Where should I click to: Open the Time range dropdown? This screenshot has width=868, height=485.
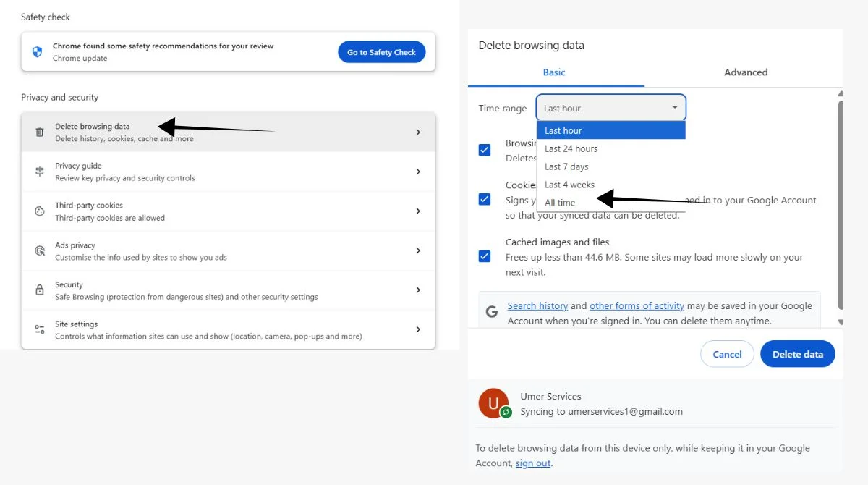[x=611, y=108]
